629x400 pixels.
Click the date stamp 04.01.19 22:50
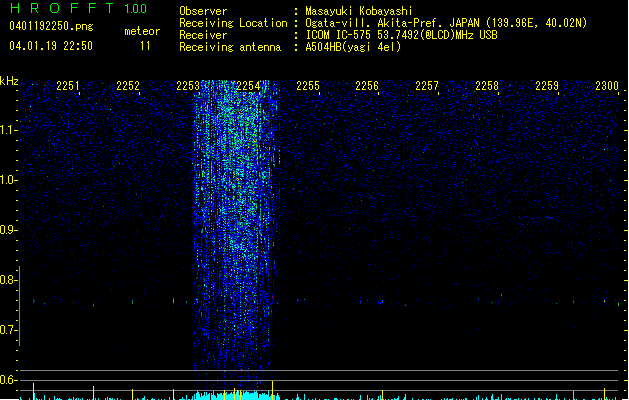(51, 46)
